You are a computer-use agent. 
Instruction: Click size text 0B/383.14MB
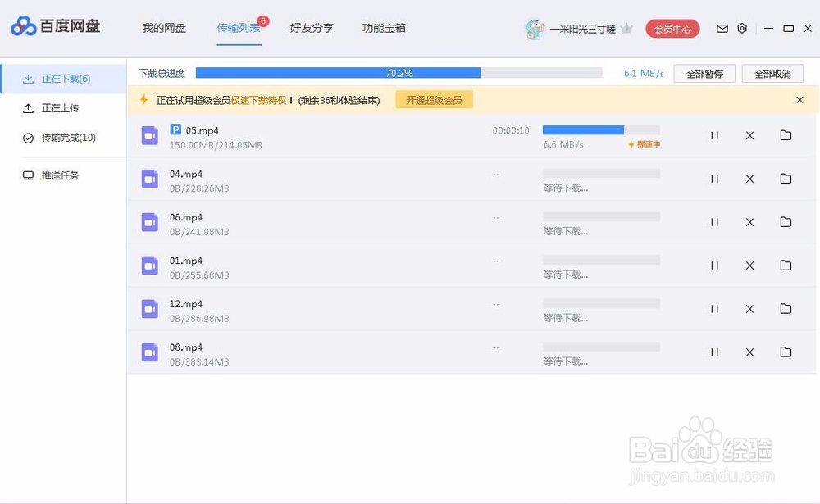coord(198,361)
